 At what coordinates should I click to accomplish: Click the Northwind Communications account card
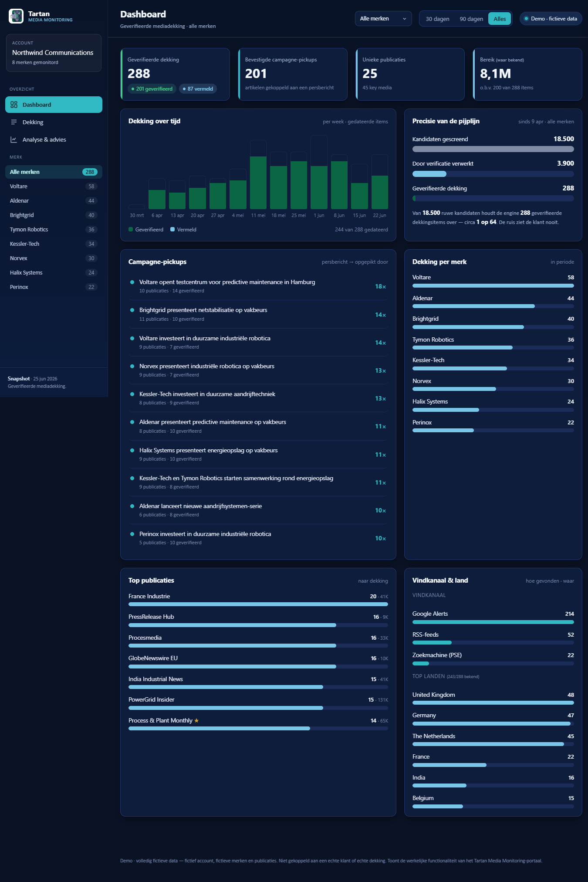click(x=54, y=53)
